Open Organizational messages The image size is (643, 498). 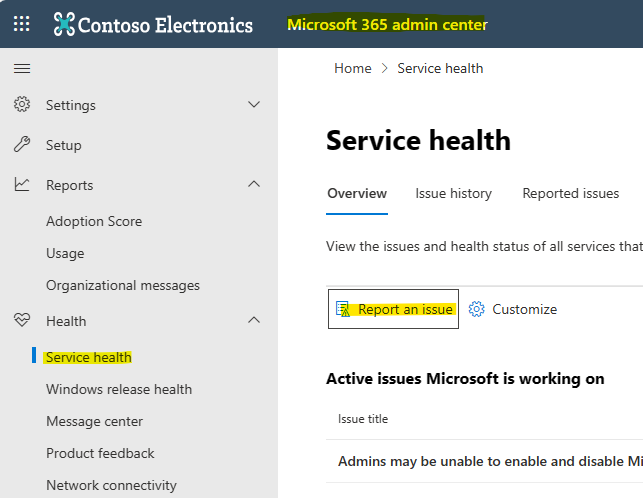(123, 285)
